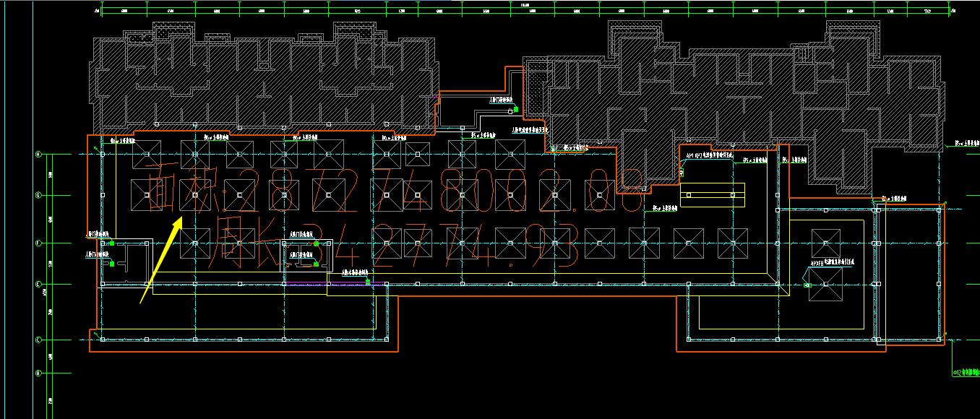Select grid axis bubble F

pos(38,243)
